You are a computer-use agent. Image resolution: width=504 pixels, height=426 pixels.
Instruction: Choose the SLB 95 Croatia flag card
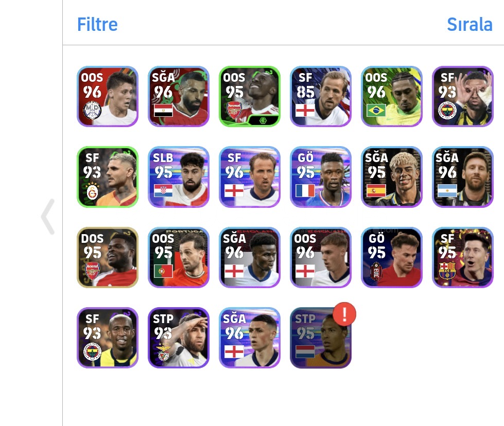179,177
